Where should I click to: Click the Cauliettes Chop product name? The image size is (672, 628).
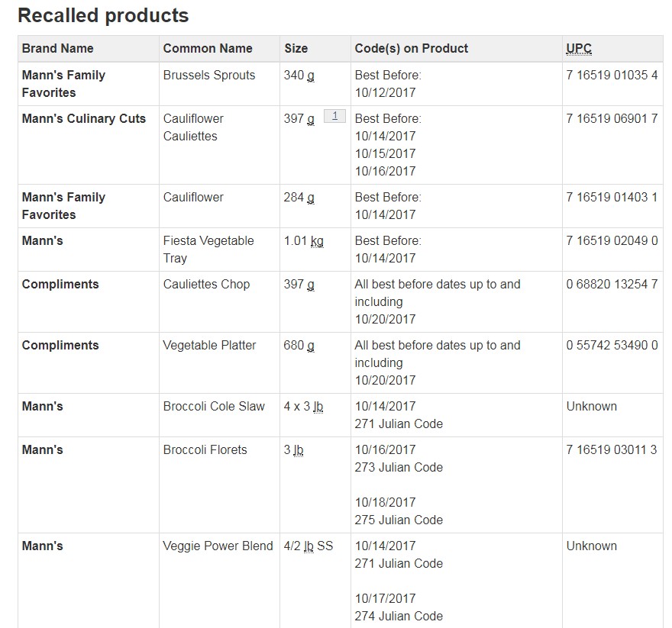click(206, 284)
